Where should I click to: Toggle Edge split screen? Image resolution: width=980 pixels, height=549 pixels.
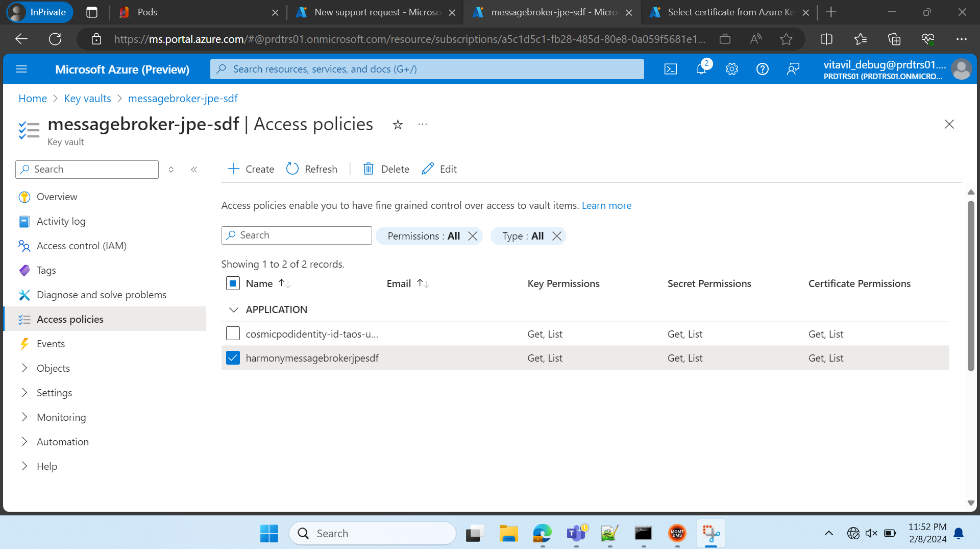click(x=826, y=39)
